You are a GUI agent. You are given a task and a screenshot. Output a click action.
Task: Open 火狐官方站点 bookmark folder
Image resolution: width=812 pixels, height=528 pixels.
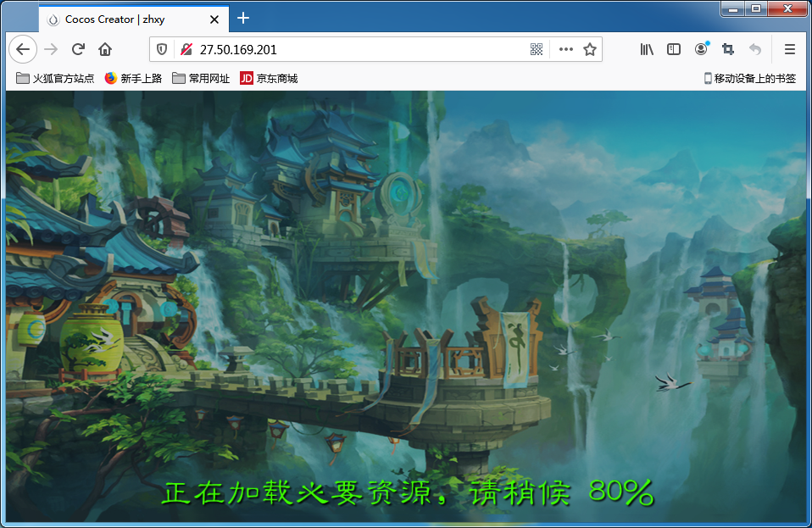click(55, 78)
